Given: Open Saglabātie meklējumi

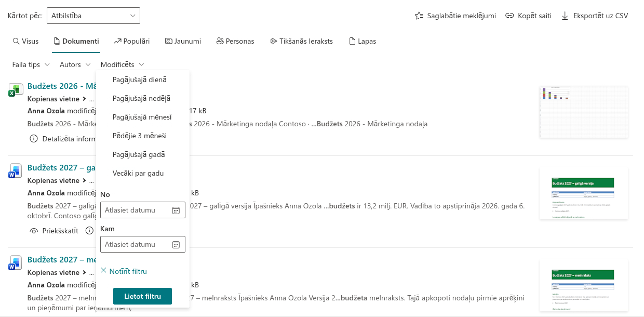Looking at the screenshot, I should [x=455, y=16].
